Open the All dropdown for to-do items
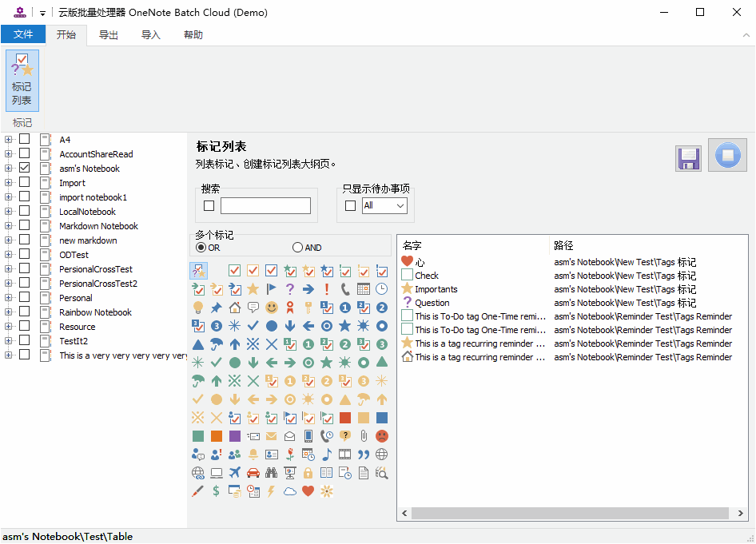Screen dimensions: 756x544 point(384,206)
